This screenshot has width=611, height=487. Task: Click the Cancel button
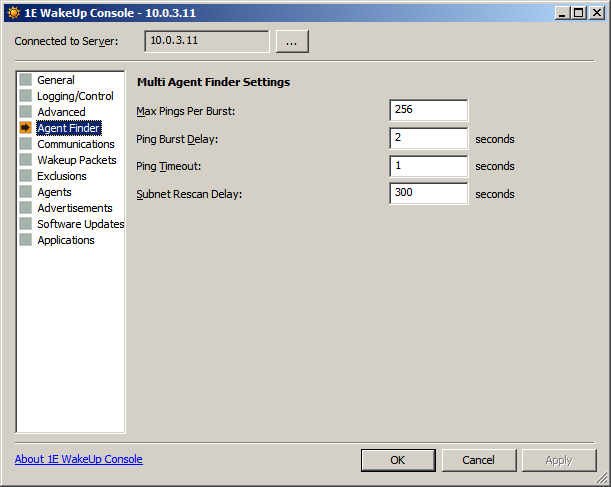pos(478,460)
